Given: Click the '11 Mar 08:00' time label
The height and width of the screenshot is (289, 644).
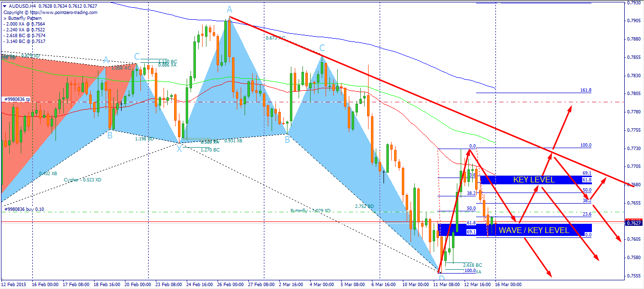Looking at the screenshot, I should tap(446, 285).
